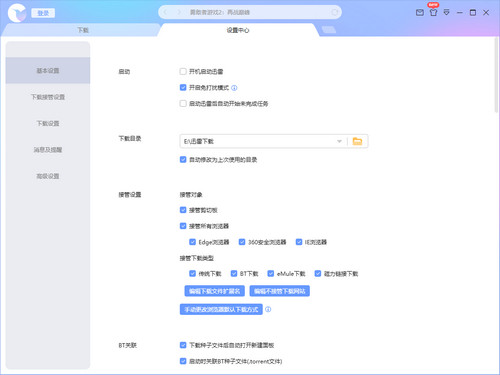Go forward using the search bar forward arrow
This screenshot has width=500, height=375.
click(x=179, y=12)
